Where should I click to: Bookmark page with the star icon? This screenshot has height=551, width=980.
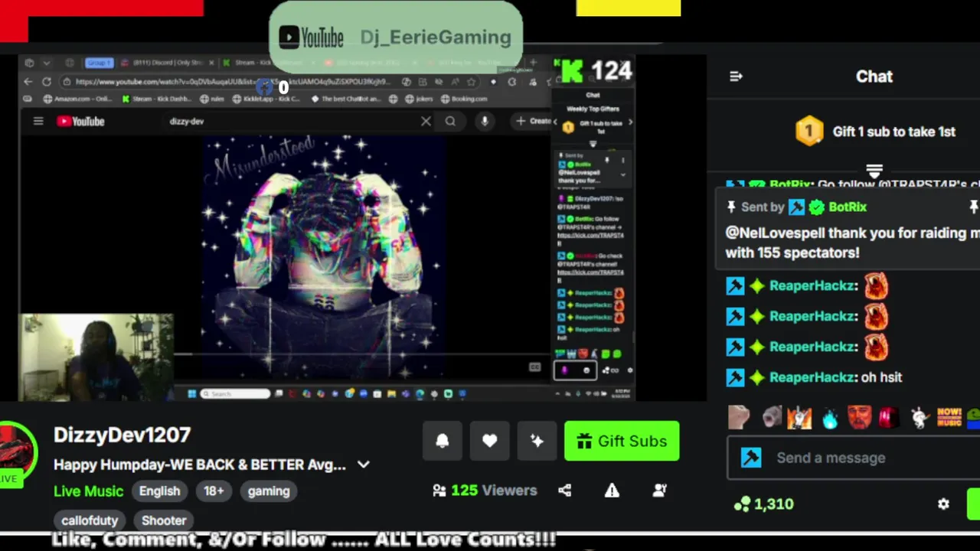[471, 81]
